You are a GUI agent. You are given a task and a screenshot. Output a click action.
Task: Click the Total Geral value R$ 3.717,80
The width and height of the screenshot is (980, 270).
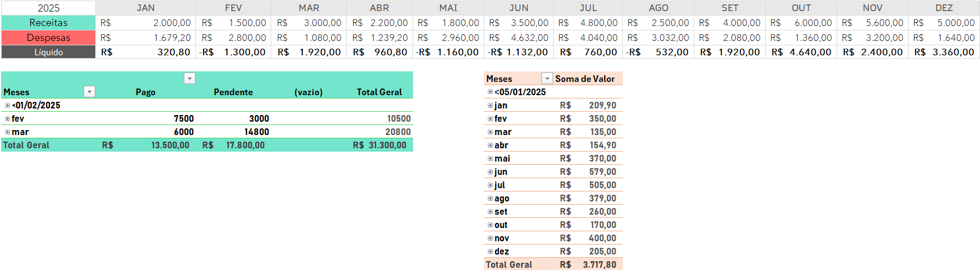click(599, 264)
